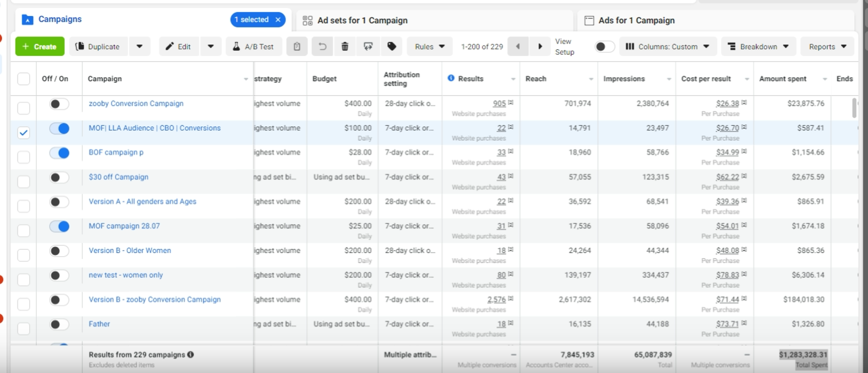Click the export share icon next to trash
The image size is (868, 373).
[368, 46]
